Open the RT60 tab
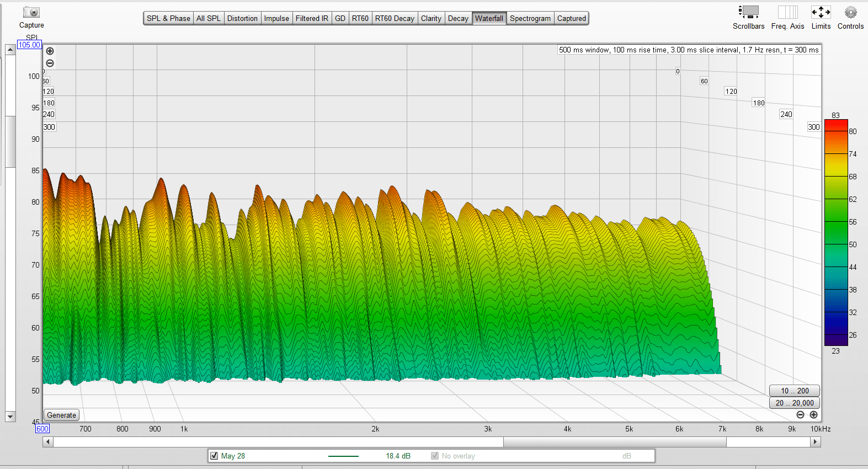The height and width of the screenshot is (469, 868). pos(360,18)
